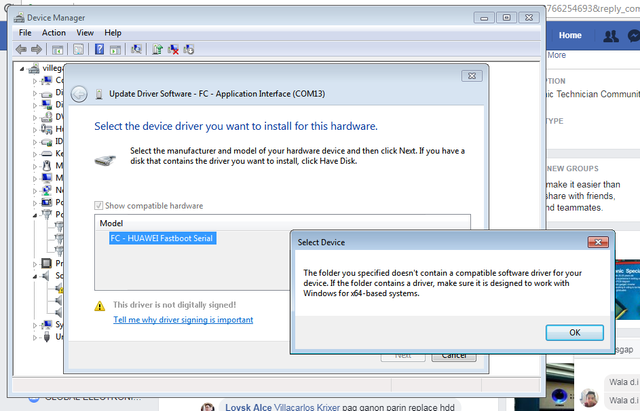Expand the Display adapters category
640x411 pixels.
[x=35, y=105]
